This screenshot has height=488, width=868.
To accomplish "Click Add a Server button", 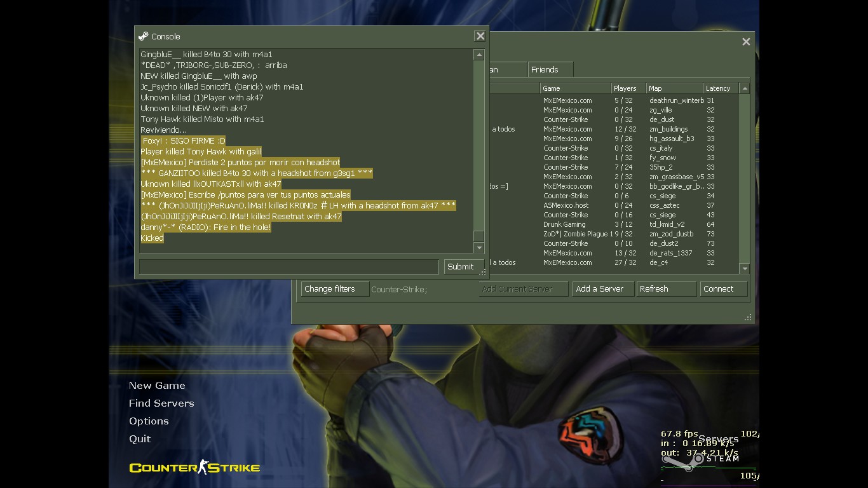I will (x=603, y=289).
